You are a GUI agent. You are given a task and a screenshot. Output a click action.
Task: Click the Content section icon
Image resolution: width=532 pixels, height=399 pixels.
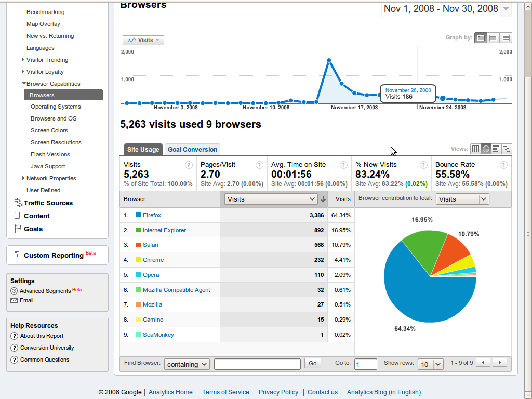click(x=17, y=216)
